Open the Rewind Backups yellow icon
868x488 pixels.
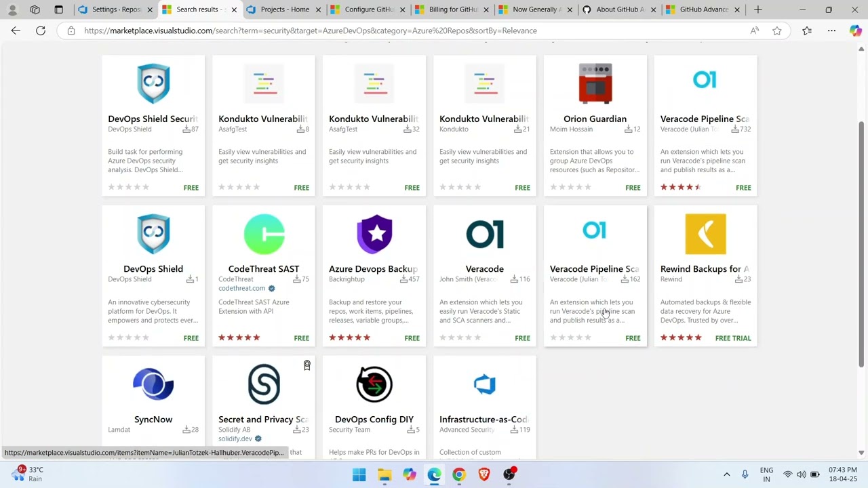(x=705, y=234)
